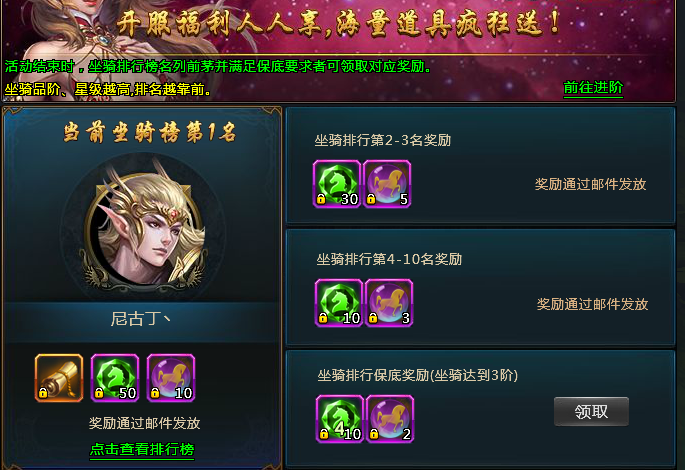Select the purple horse orb with 3
685x470 pixels.
click(x=389, y=303)
